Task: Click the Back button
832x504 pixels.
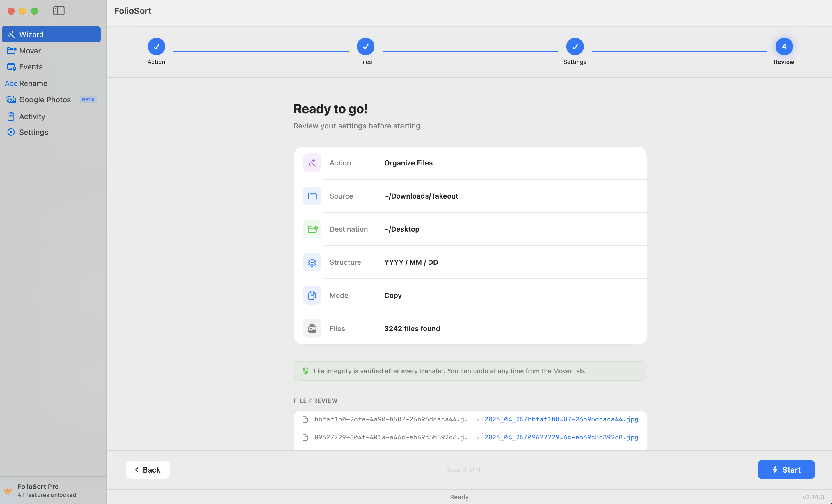Action: pos(148,470)
